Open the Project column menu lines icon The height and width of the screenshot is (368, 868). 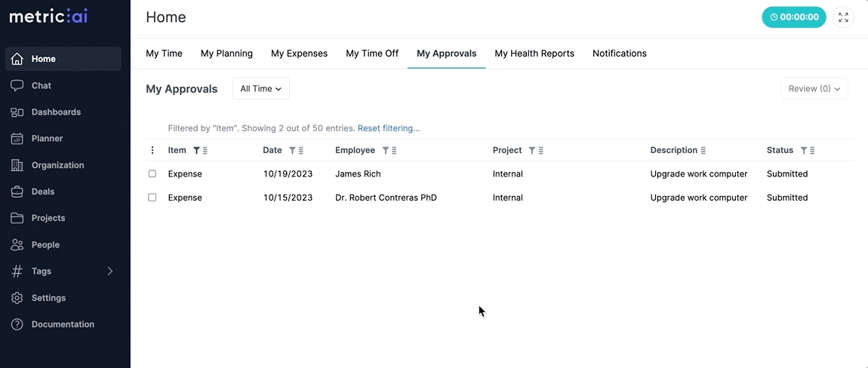coord(541,151)
